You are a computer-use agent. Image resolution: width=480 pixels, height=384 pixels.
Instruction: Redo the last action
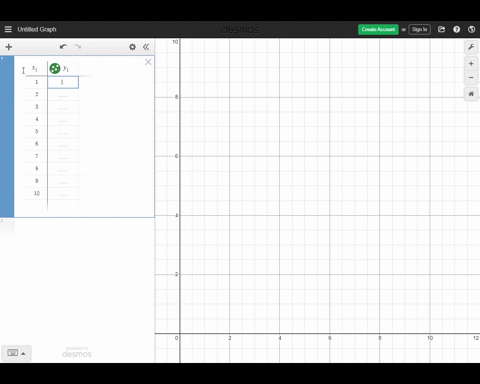(78, 47)
